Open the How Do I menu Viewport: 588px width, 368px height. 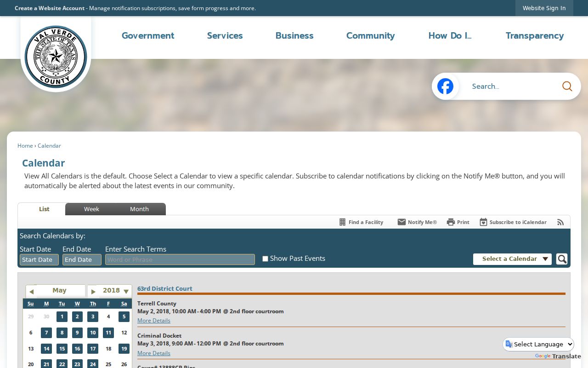[450, 35]
